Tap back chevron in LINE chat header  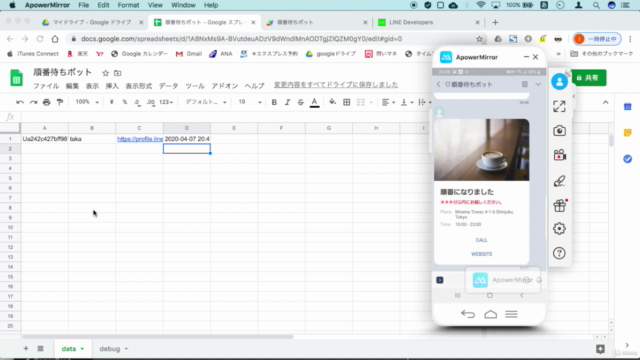click(x=438, y=84)
